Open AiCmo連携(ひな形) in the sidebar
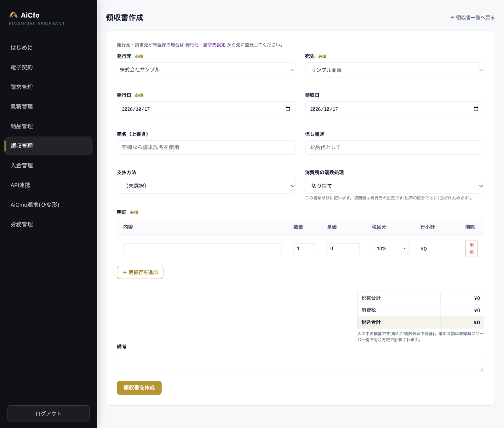Image resolution: width=504 pixels, height=428 pixels. point(49,205)
